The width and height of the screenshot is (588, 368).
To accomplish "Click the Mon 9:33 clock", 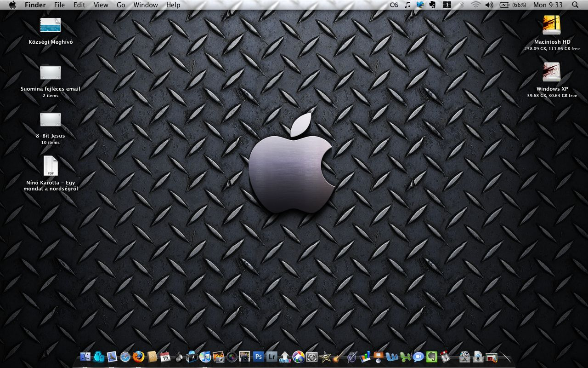I will (x=548, y=5).
